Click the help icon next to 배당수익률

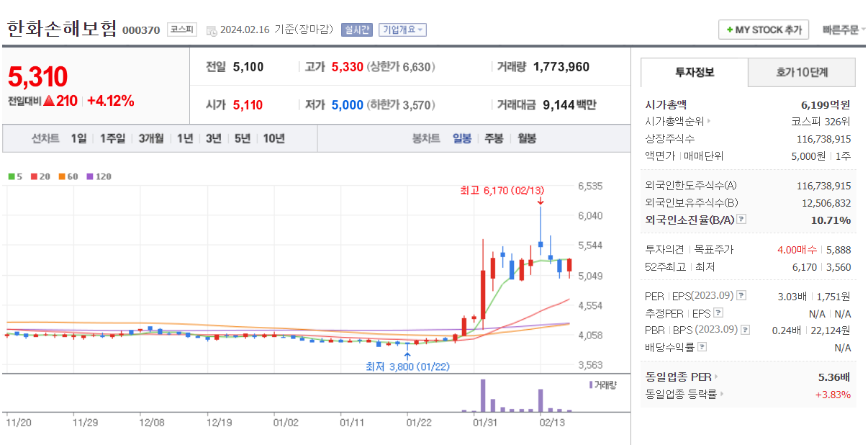tap(702, 347)
